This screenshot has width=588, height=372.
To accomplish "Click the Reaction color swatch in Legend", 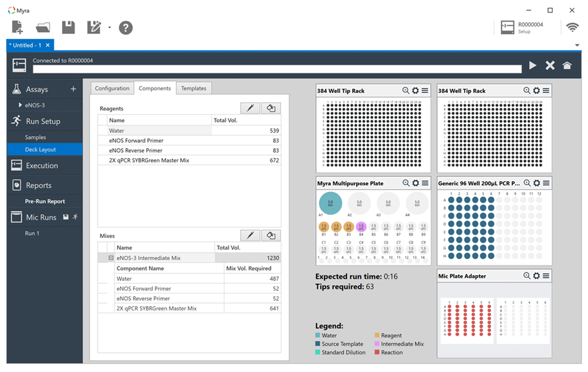I will click(x=377, y=352).
